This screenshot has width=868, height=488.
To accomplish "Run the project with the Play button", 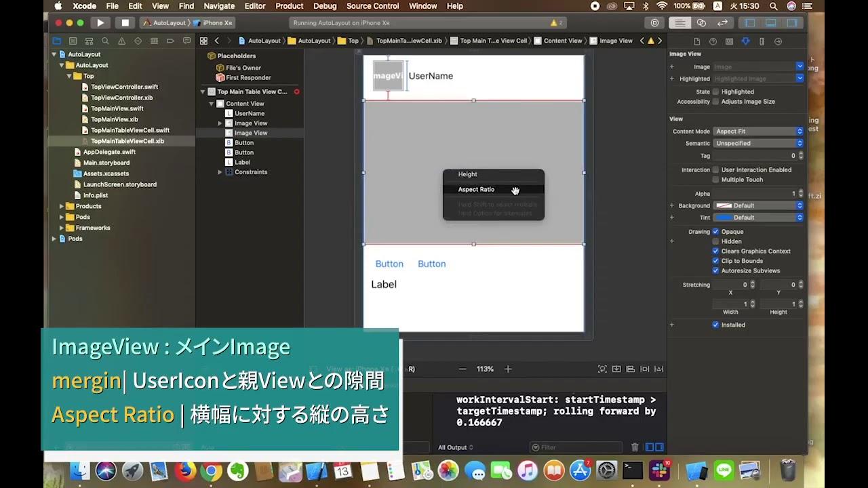I will point(100,22).
